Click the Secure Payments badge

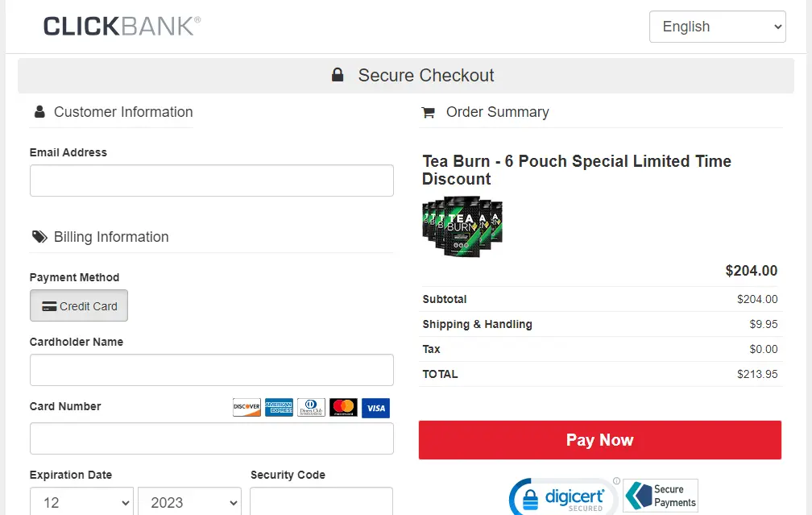pos(660,495)
